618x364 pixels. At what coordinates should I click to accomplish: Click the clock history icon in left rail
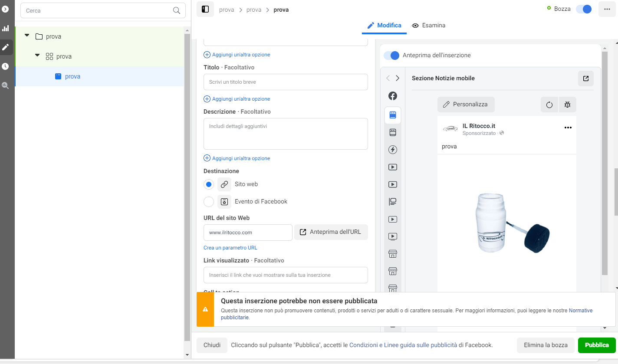(6, 66)
